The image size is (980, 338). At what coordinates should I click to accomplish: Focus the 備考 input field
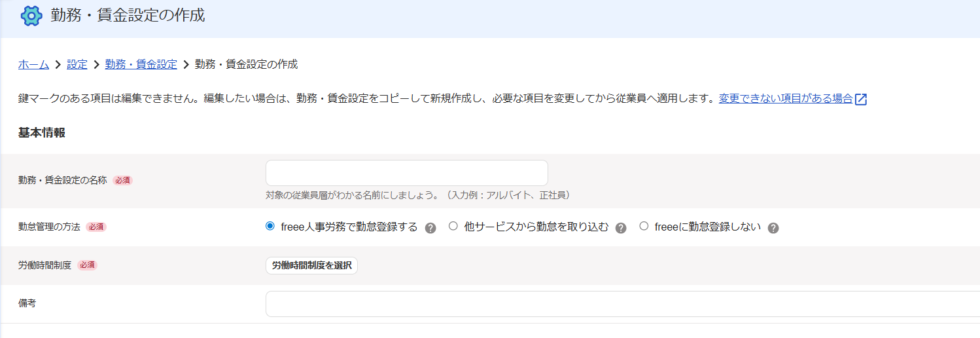622,304
